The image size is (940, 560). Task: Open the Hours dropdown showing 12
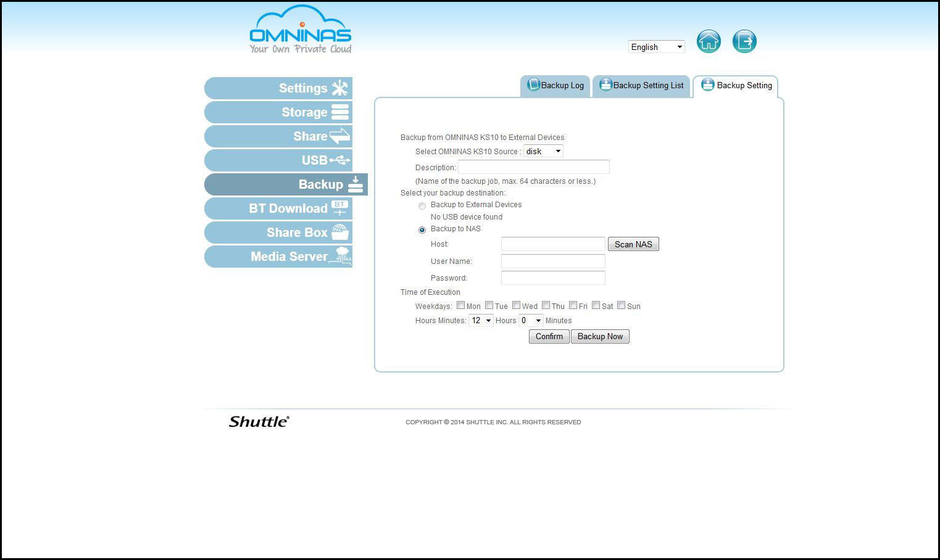[481, 320]
